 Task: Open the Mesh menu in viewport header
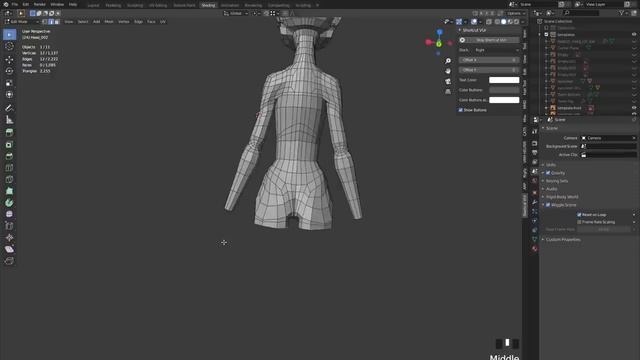coord(109,22)
